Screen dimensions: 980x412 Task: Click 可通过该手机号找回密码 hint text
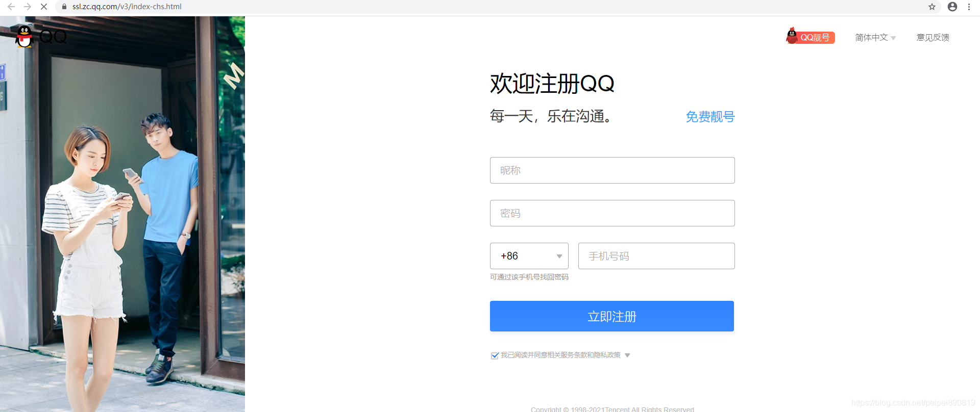point(529,277)
